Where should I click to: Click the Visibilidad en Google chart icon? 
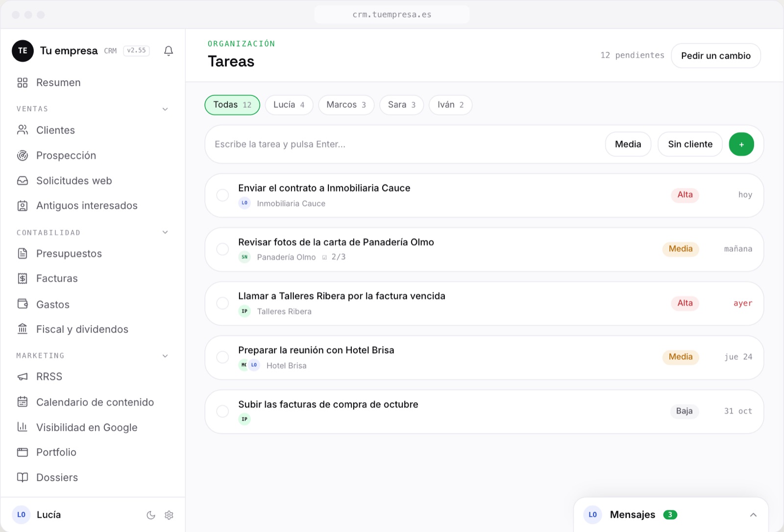(23, 427)
